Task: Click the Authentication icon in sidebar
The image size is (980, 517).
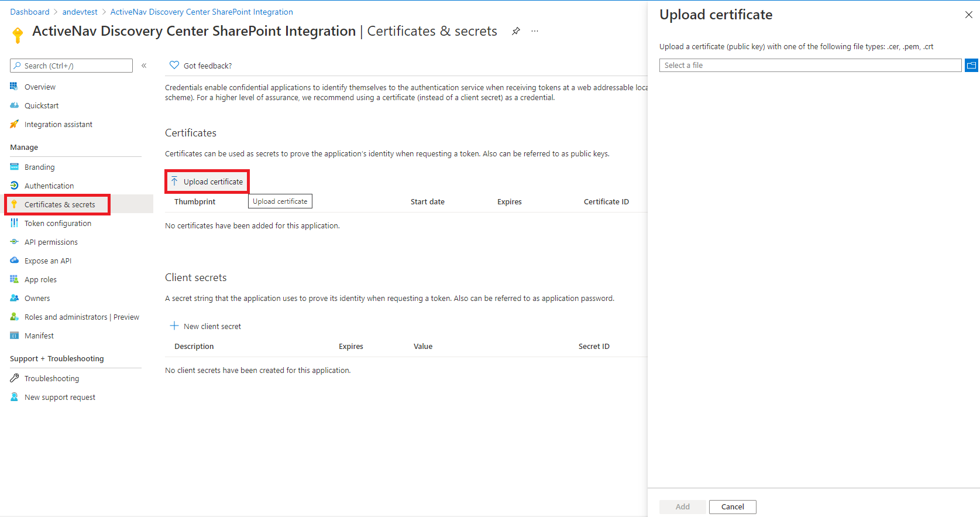Action: pos(15,186)
